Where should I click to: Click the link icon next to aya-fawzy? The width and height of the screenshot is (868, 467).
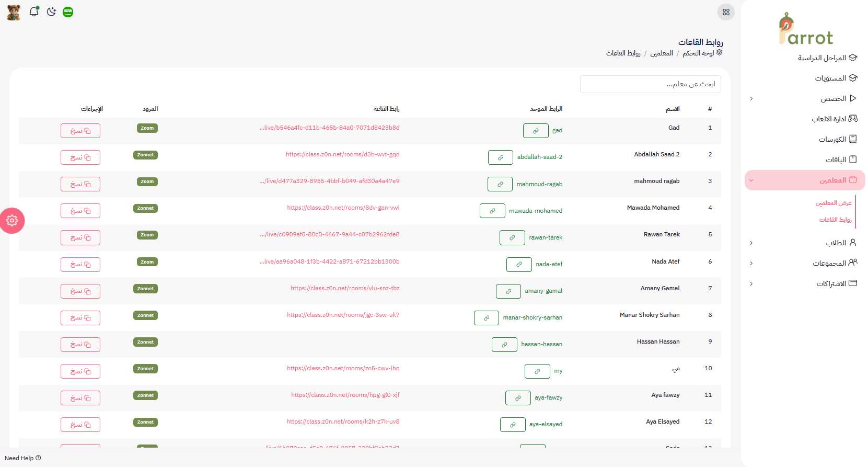(x=518, y=398)
